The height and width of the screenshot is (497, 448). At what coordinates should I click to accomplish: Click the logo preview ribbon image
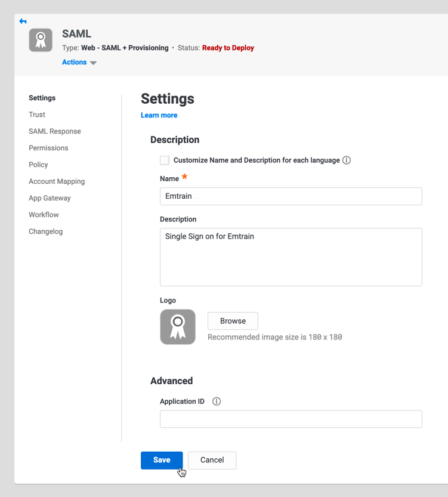tap(178, 327)
